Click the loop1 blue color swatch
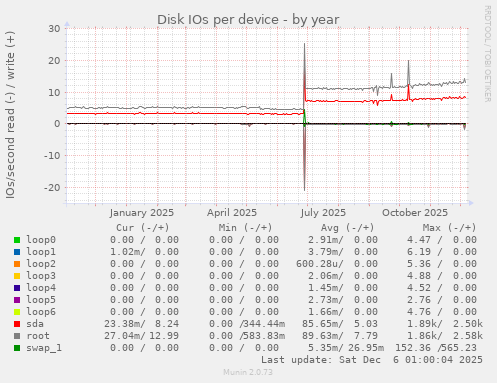 17,252
